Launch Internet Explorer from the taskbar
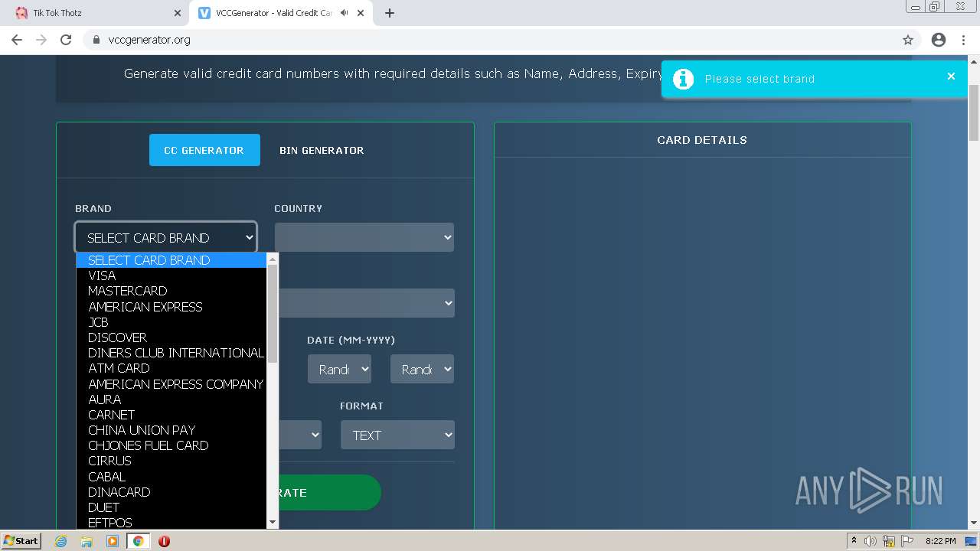 [61, 541]
